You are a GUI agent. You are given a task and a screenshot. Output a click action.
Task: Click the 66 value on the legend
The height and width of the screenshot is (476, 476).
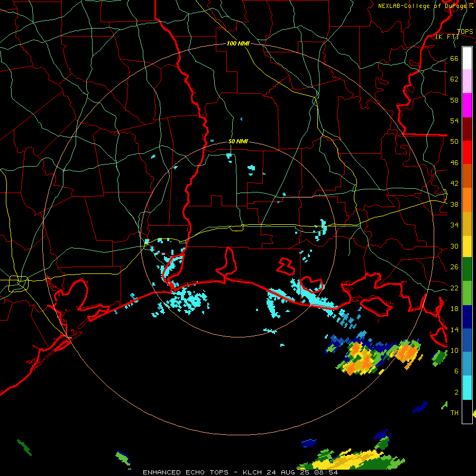click(x=454, y=58)
